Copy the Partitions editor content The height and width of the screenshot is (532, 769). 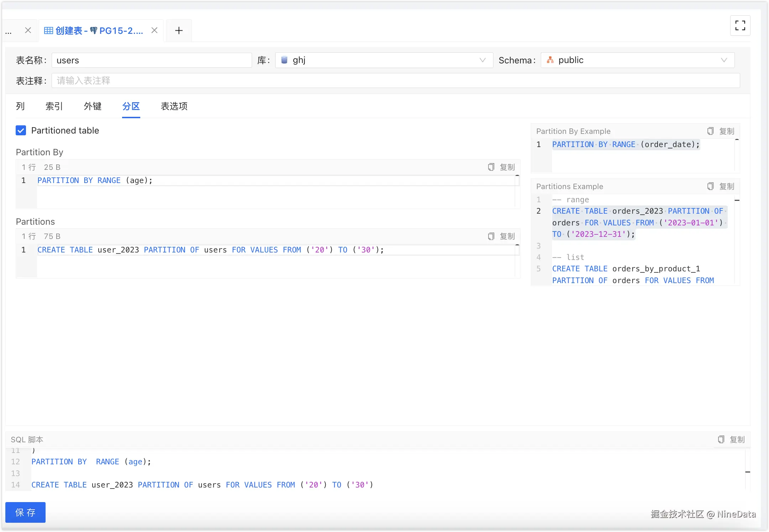[x=501, y=236]
